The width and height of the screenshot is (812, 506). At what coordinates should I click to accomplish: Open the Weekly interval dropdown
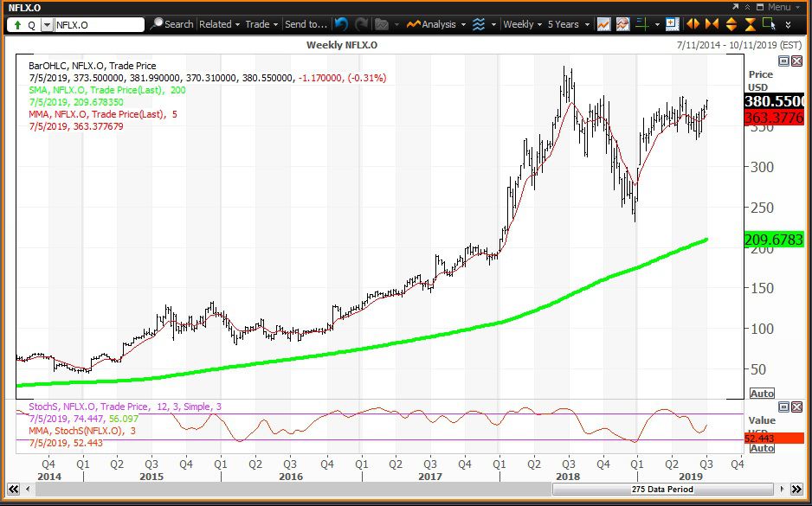tap(523, 24)
